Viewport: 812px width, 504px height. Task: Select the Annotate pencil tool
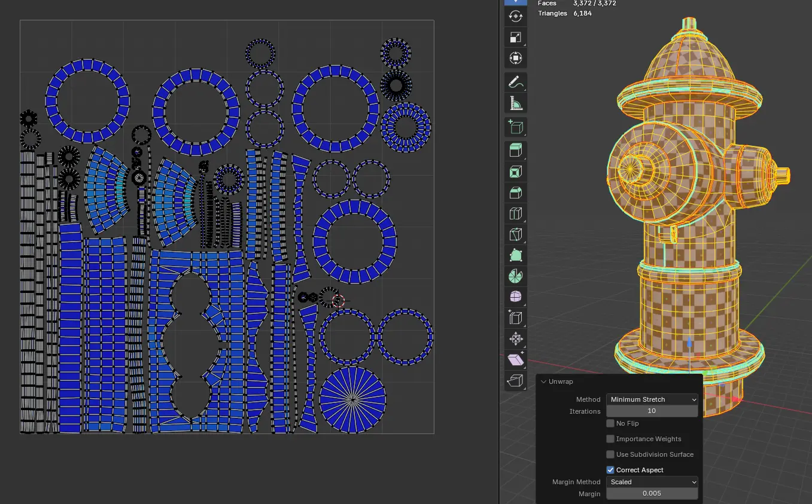pos(515,83)
